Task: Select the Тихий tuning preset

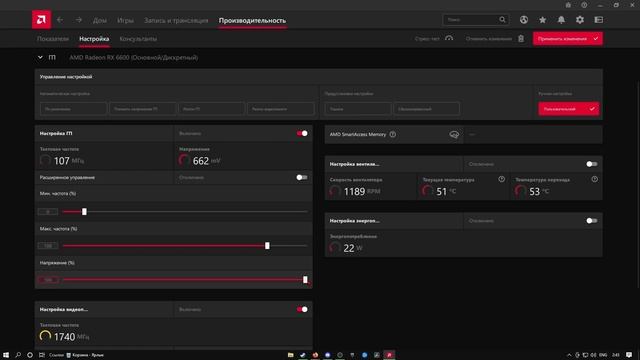Action: tap(358, 109)
